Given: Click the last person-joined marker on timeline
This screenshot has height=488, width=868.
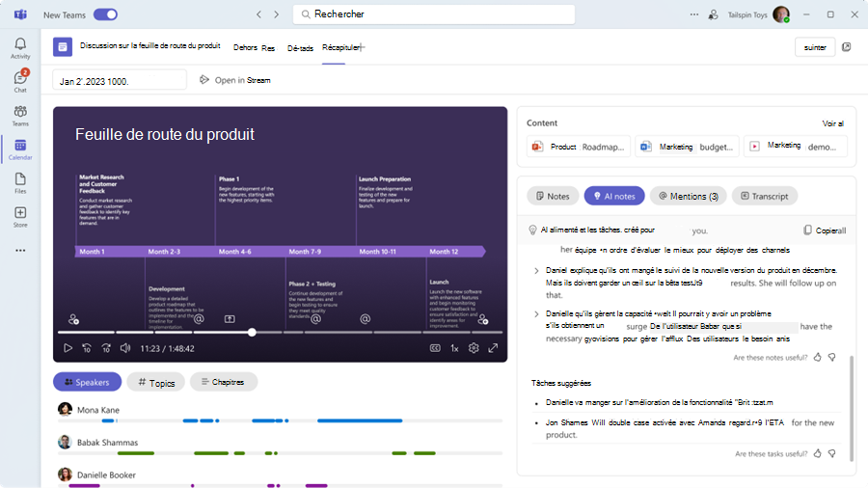Looking at the screenshot, I should click(x=483, y=319).
